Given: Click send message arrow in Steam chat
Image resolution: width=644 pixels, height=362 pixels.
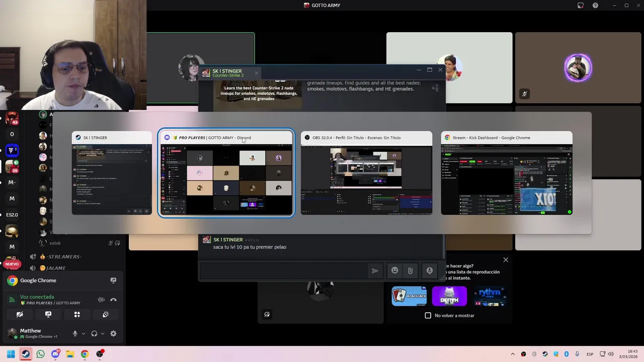Looking at the screenshot, I should pyautogui.click(x=375, y=270).
